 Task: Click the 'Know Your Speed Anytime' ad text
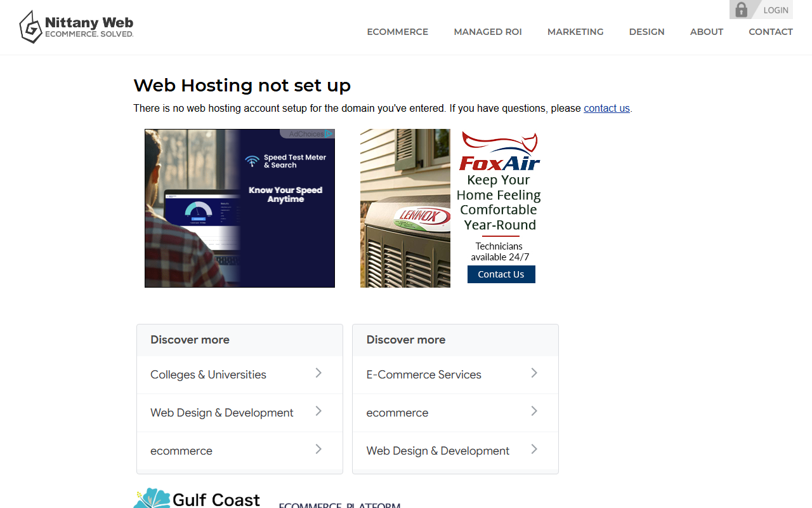click(x=285, y=194)
